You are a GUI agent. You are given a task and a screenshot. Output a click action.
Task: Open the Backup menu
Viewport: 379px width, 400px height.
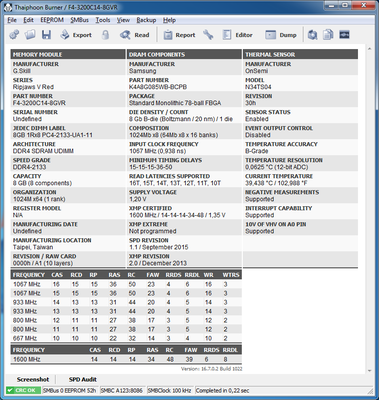coord(146,20)
